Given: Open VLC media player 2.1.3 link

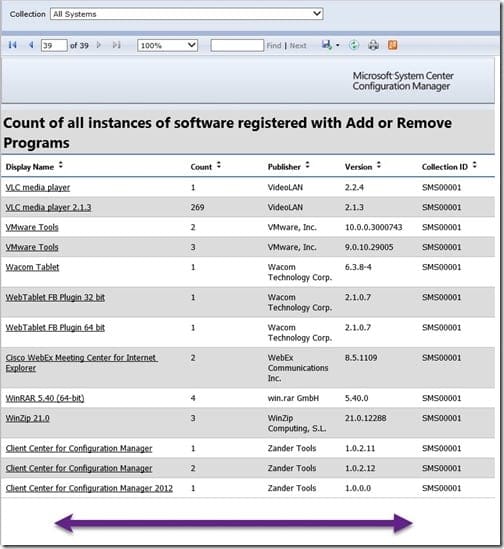Looking at the screenshot, I should tap(48, 208).
